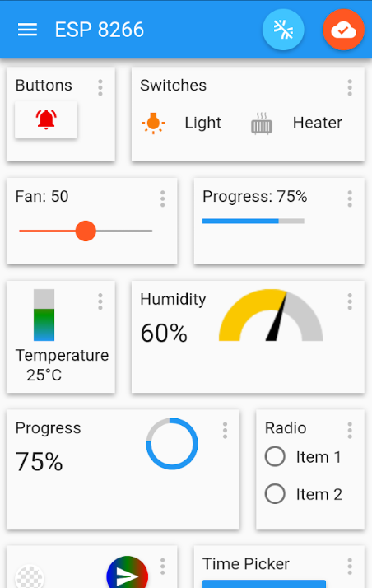Image resolution: width=372 pixels, height=588 pixels.
Task: Open the Fan card options menu
Action: pyautogui.click(x=163, y=198)
